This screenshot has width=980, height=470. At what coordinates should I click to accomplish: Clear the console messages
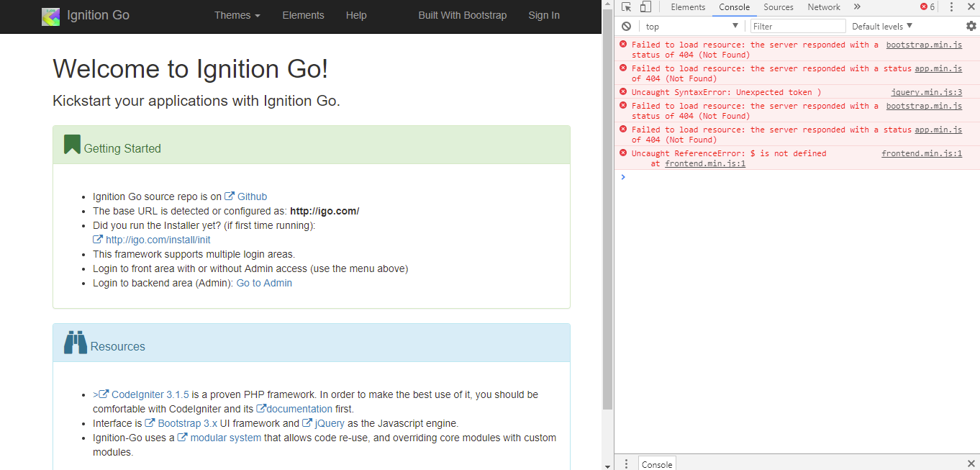627,26
